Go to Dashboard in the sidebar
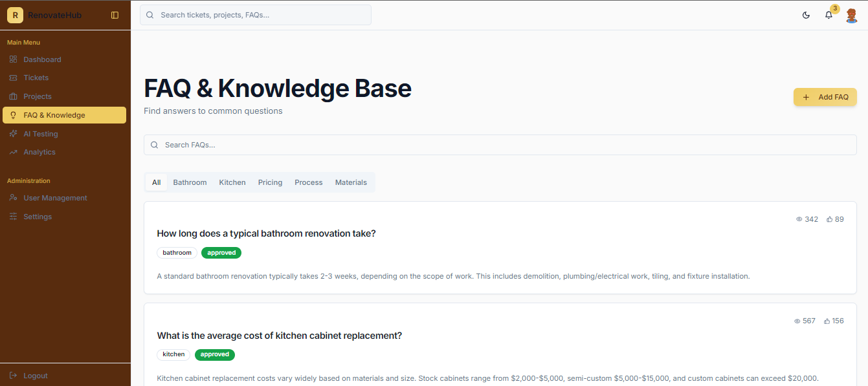 42,59
